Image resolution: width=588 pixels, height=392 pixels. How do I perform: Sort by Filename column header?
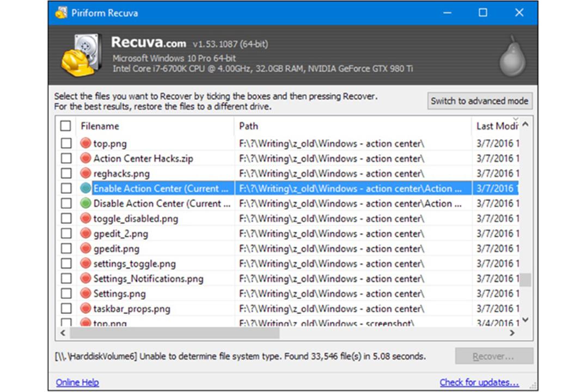155,126
